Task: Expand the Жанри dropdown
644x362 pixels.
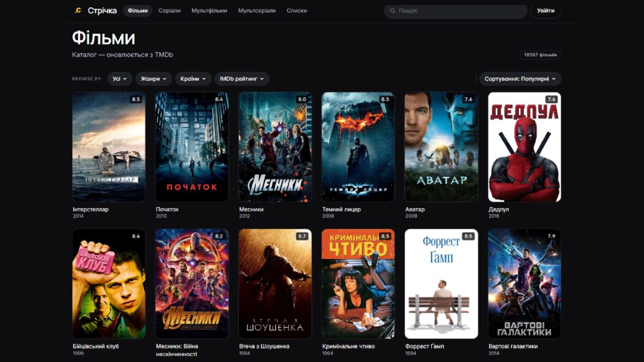Action: [154, 79]
